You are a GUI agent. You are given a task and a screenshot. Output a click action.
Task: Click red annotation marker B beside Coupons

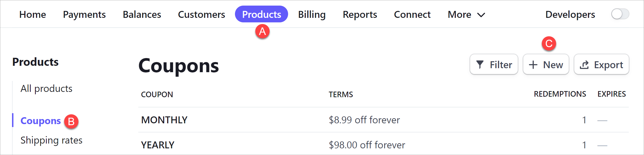pos(72,121)
